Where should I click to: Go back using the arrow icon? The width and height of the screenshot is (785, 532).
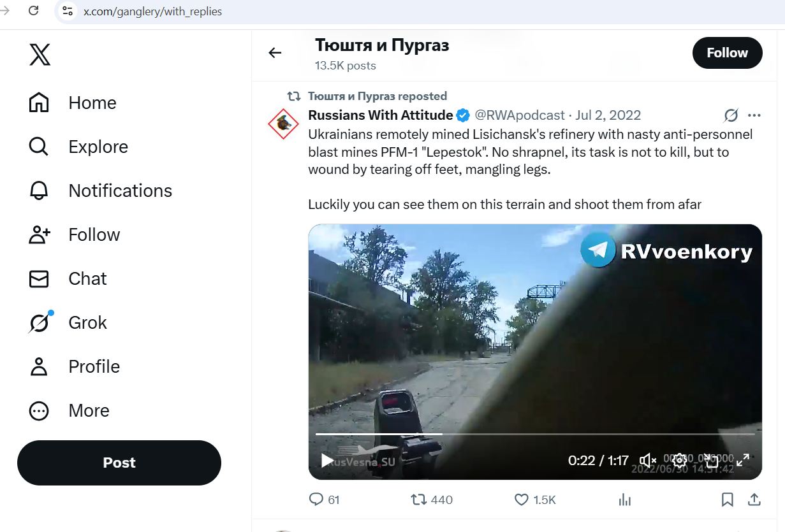tap(275, 53)
